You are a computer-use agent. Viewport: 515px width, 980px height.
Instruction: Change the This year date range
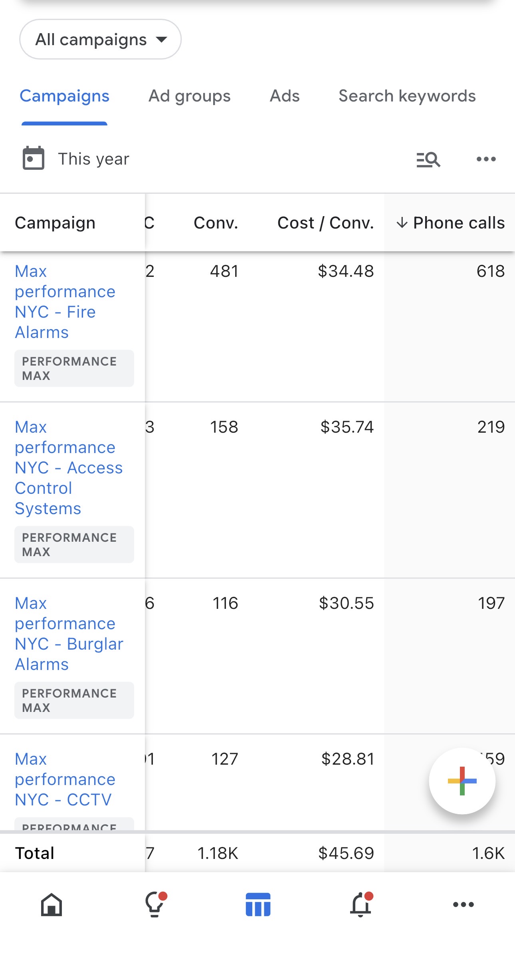pyautogui.click(x=93, y=159)
